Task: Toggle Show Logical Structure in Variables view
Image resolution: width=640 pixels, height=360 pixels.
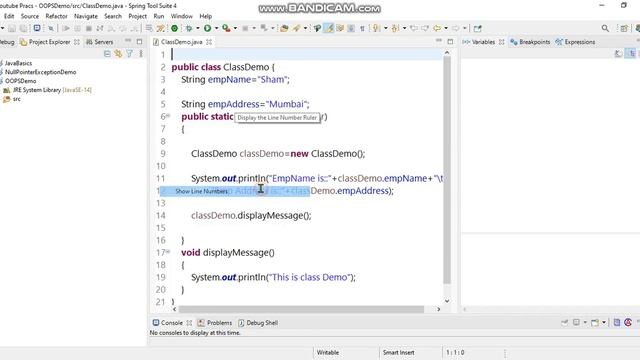Action: click(x=631, y=53)
